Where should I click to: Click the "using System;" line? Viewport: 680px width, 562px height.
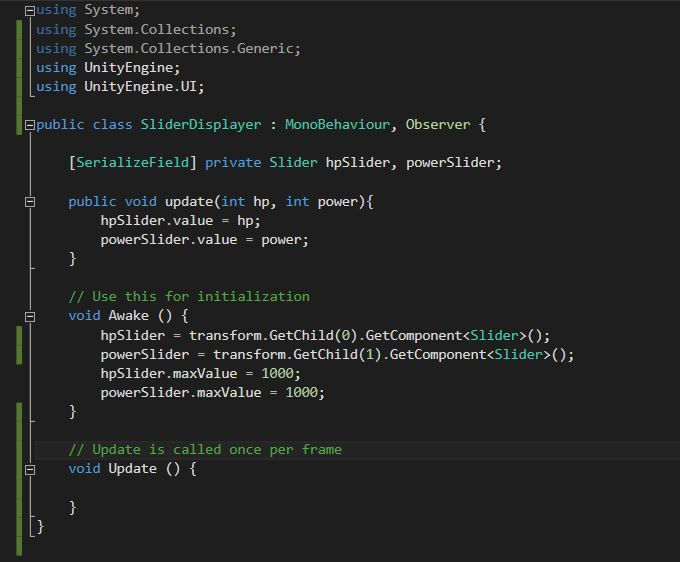(x=88, y=10)
